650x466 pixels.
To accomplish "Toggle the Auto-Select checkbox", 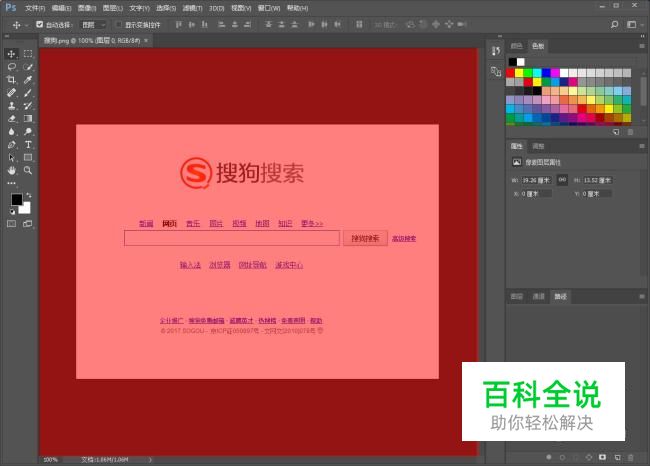I will [39, 24].
